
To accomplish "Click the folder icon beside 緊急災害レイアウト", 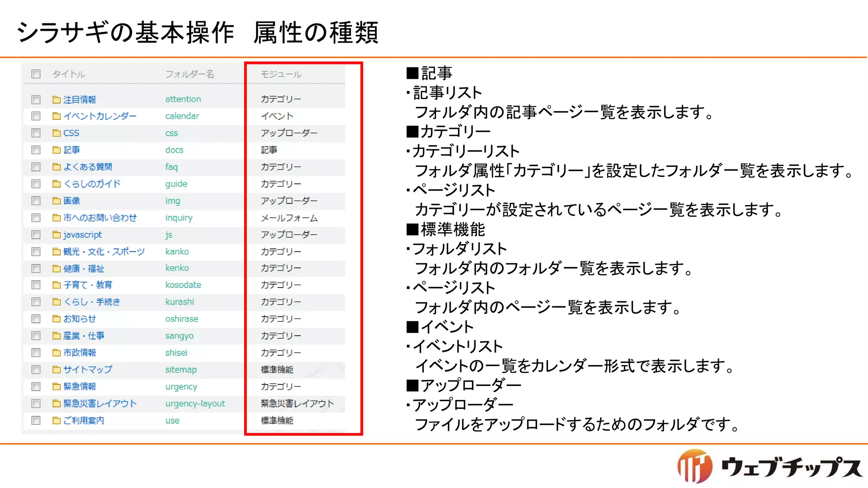I will point(56,404).
